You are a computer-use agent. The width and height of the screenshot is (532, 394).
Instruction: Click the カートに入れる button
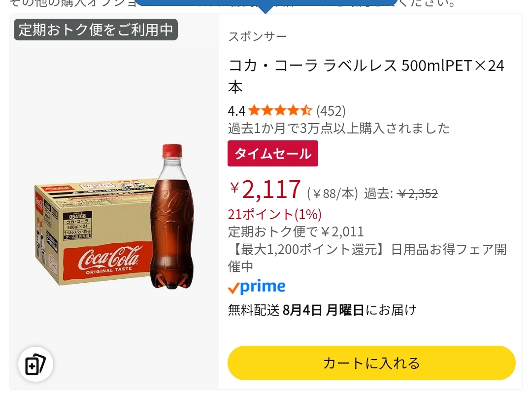pyautogui.click(x=371, y=363)
